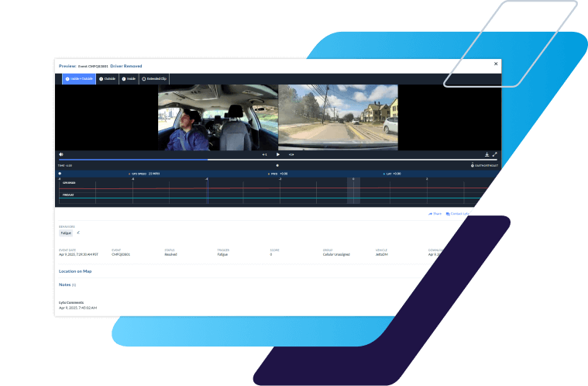Click the inside cabin camera video
Viewport: 588px width, 386px height.
point(218,117)
